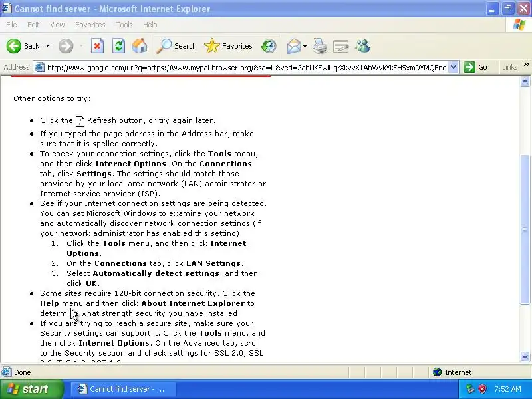
Task: Click the network tray icon
Action: point(471,389)
